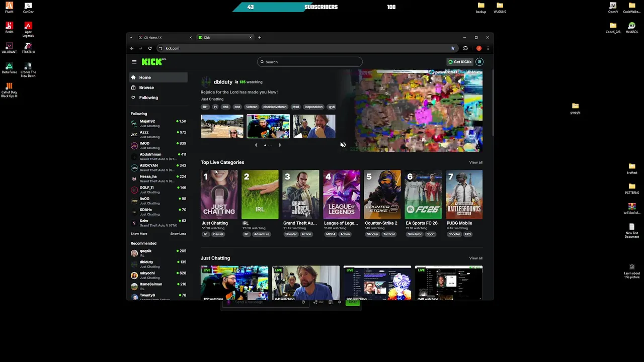Image resolution: width=644 pixels, height=362 pixels.
Task: Open dblduty featured channel name
Action: click(x=223, y=82)
